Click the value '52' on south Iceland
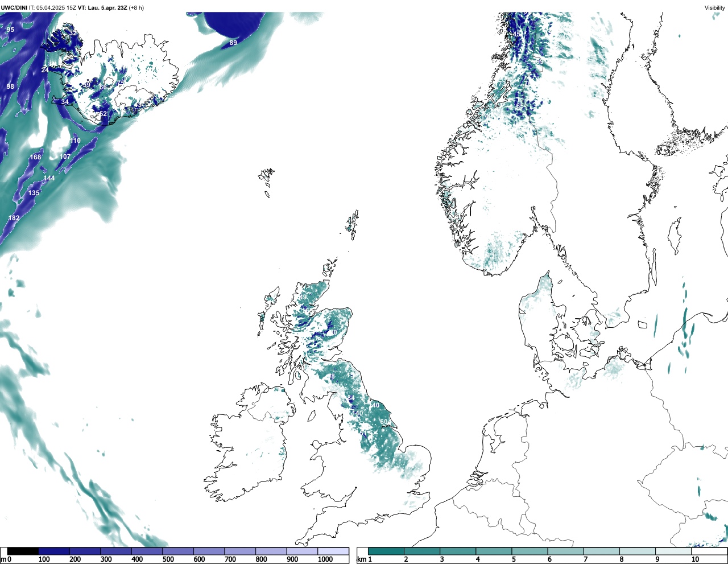The width and height of the screenshot is (728, 564). click(x=103, y=114)
